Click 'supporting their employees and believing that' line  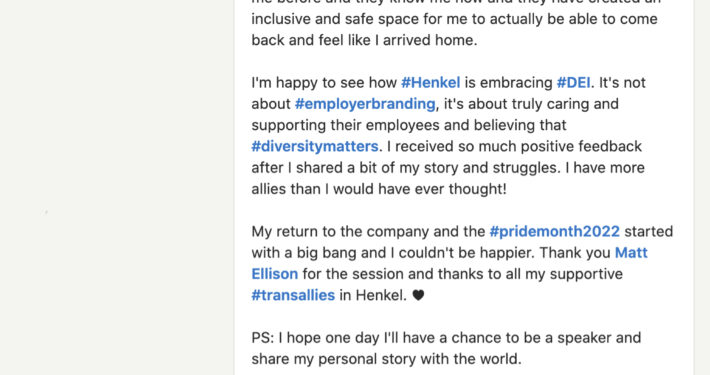(408, 125)
